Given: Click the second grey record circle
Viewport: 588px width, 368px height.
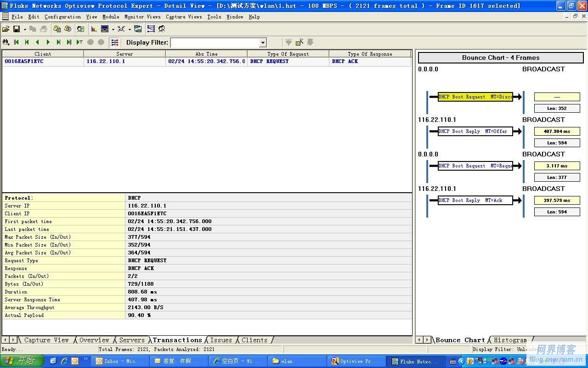Looking at the screenshot, I should pyautogui.click(x=101, y=42).
